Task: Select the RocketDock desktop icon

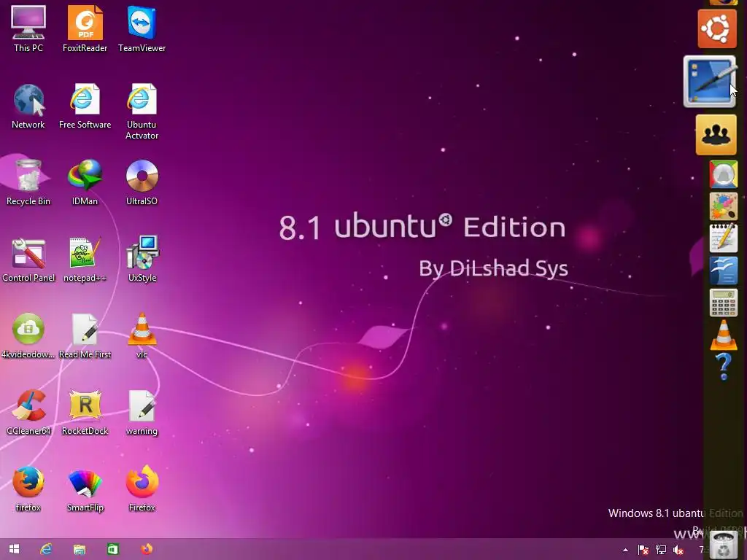Action: [85, 413]
